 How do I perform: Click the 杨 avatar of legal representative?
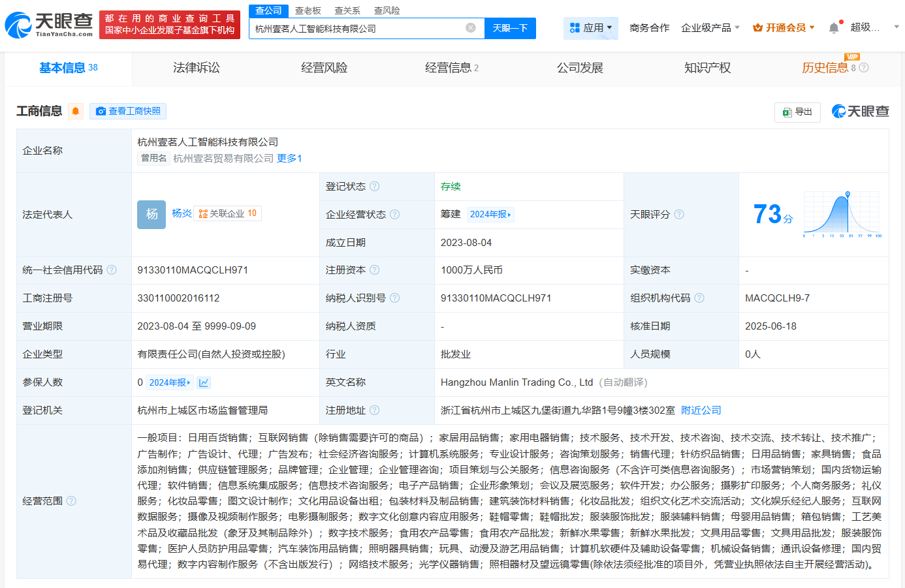[151, 214]
